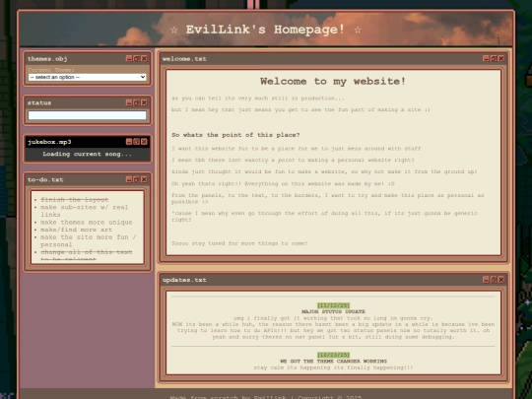Click the 'Soooo stay tuned for more things' line
Image resolution: width=532 pixels, height=399 pixels.
pyautogui.click(x=239, y=243)
